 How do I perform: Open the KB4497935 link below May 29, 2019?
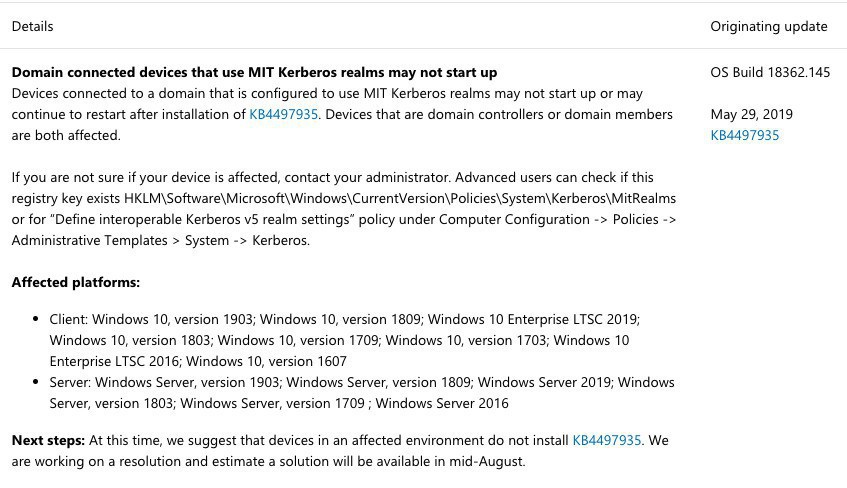point(744,135)
